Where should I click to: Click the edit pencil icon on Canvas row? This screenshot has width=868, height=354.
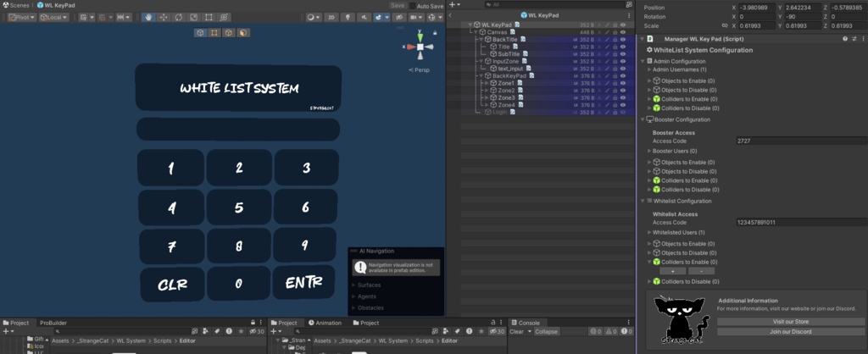point(607,32)
